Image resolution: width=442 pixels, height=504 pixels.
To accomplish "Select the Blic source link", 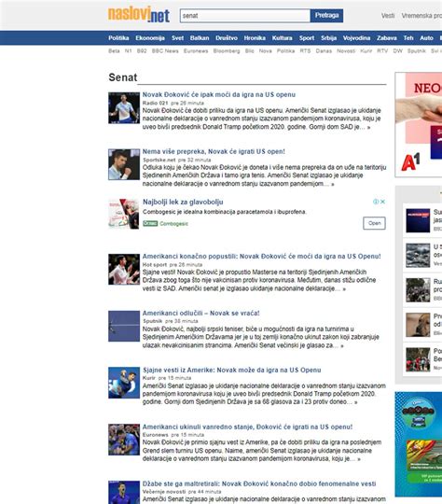I will pos(249,50).
